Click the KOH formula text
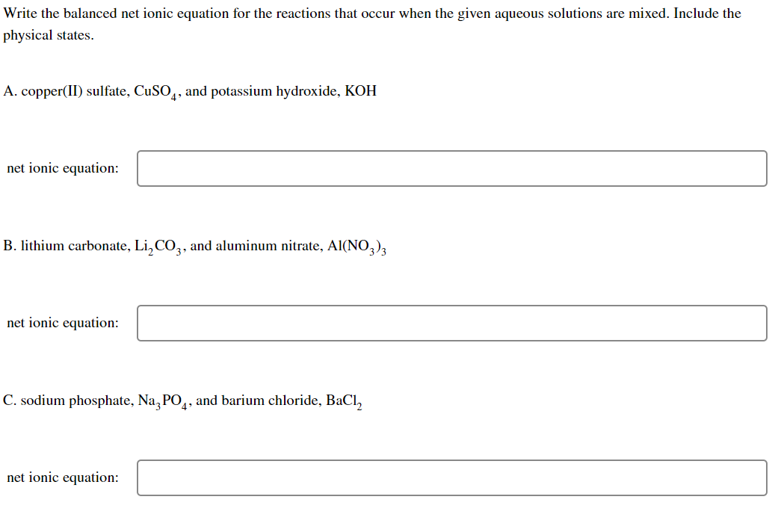The width and height of the screenshot is (778, 532). tap(362, 91)
